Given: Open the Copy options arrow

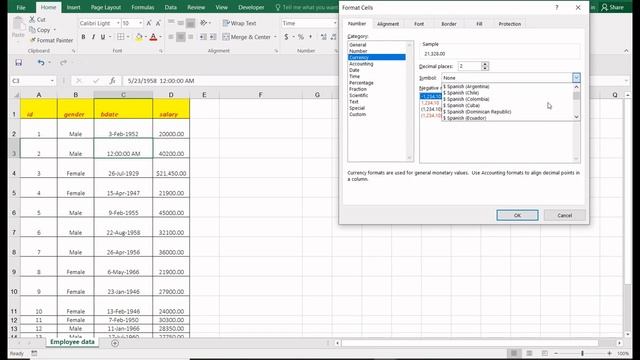Looking at the screenshot, I should pyautogui.click(x=55, y=30).
